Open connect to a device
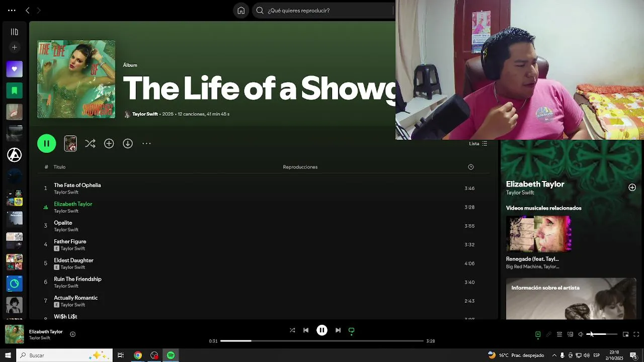This screenshot has width=644, height=362. tap(570, 334)
